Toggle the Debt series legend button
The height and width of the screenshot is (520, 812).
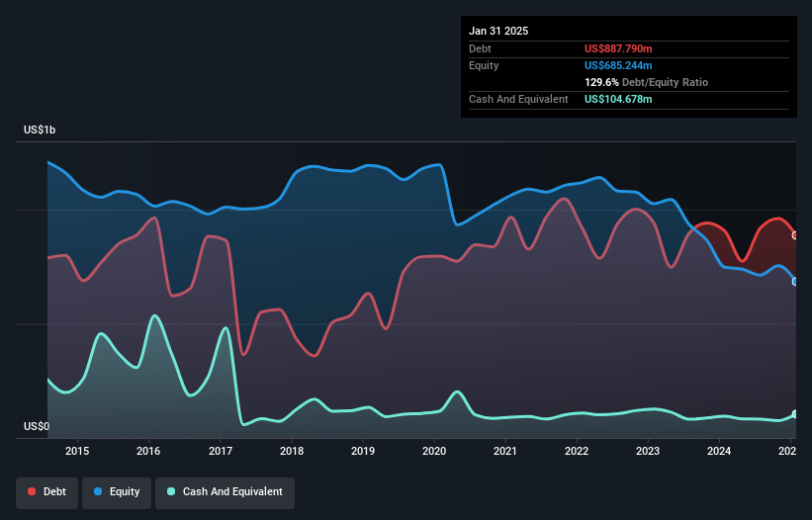coord(47,492)
